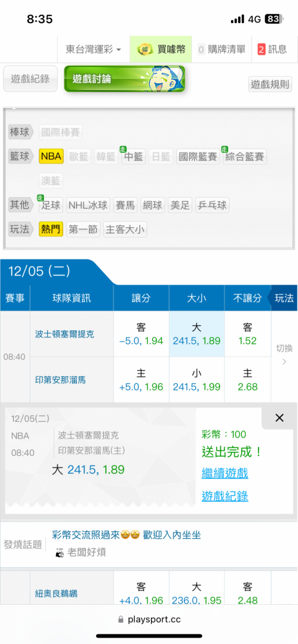Image resolution: width=298 pixels, height=644 pixels.
Task: Select the 熱門 play mode filter
Action: pyautogui.click(x=51, y=229)
